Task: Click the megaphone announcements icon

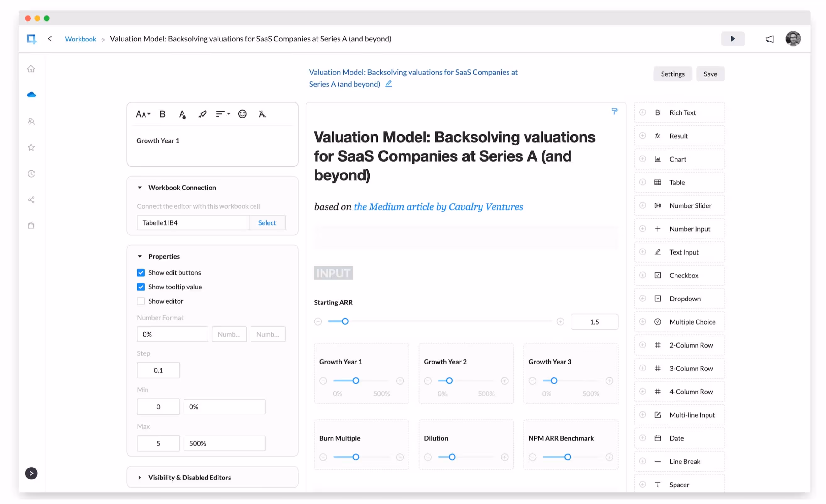Action: coord(769,39)
